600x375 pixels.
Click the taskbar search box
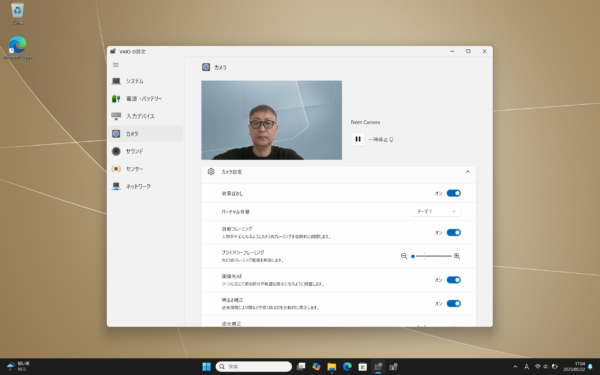(253, 367)
